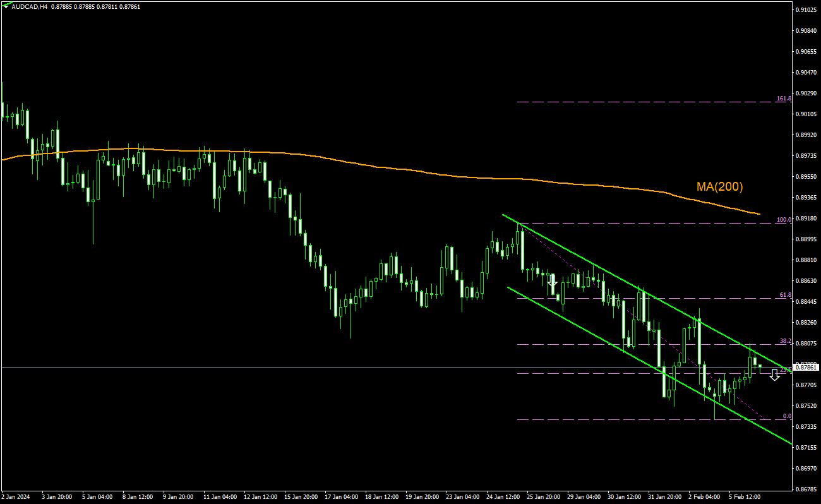Click the 11 Jan 04:00 time label
The image size is (821, 504).
pos(220,497)
